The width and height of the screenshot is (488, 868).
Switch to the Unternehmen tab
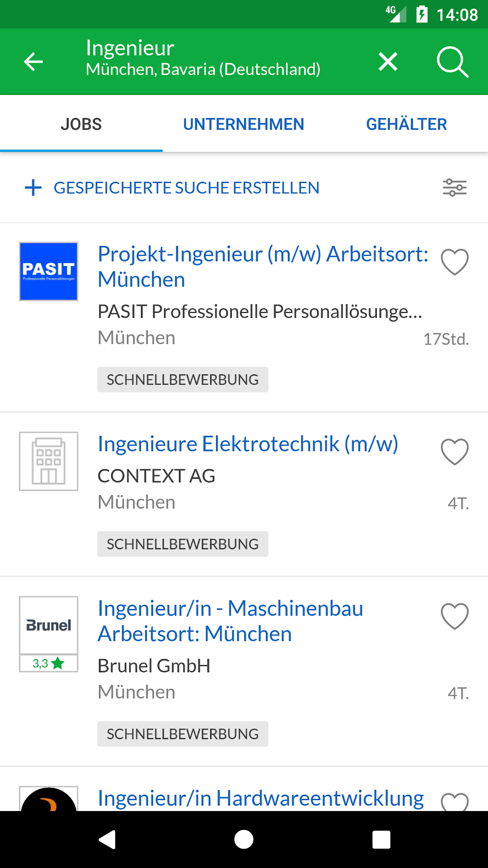[244, 124]
